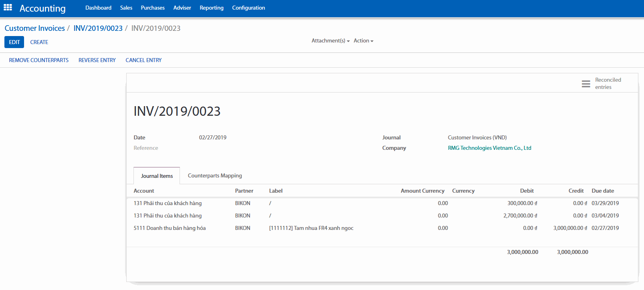Image resolution: width=644 pixels, height=290 pixels.
Task: Open the Action dropdown menu
Action: 363,41
